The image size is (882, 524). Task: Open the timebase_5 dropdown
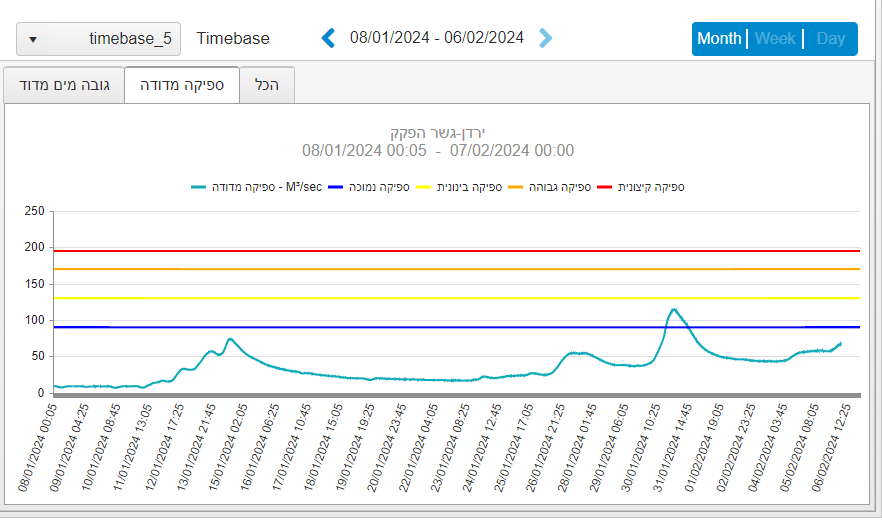click(98, 39)
